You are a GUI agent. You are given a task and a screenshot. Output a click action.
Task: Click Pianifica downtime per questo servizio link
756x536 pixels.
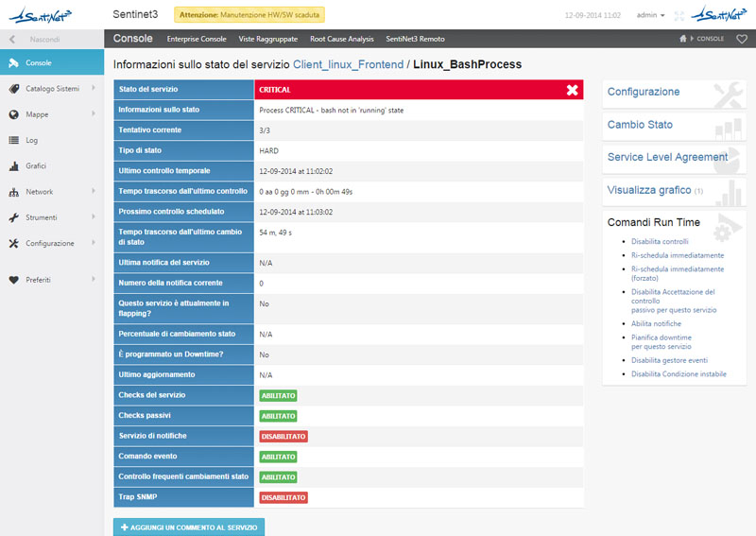pyautogui.click(x=661, y=342)
